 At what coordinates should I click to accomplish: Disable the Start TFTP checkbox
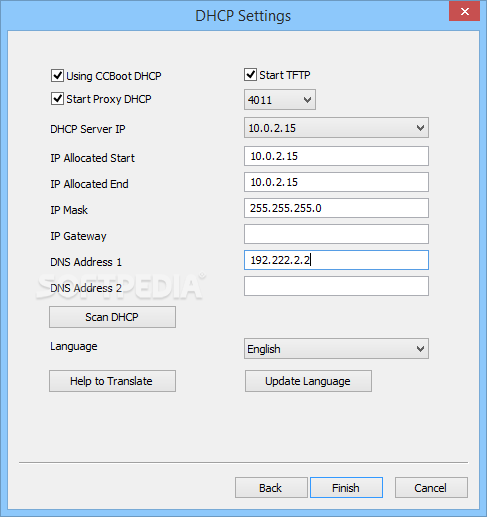[x=250, y=75]
